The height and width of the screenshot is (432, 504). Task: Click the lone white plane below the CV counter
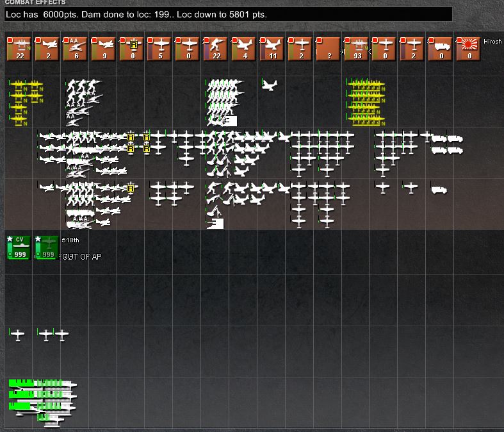coord(17,335)
